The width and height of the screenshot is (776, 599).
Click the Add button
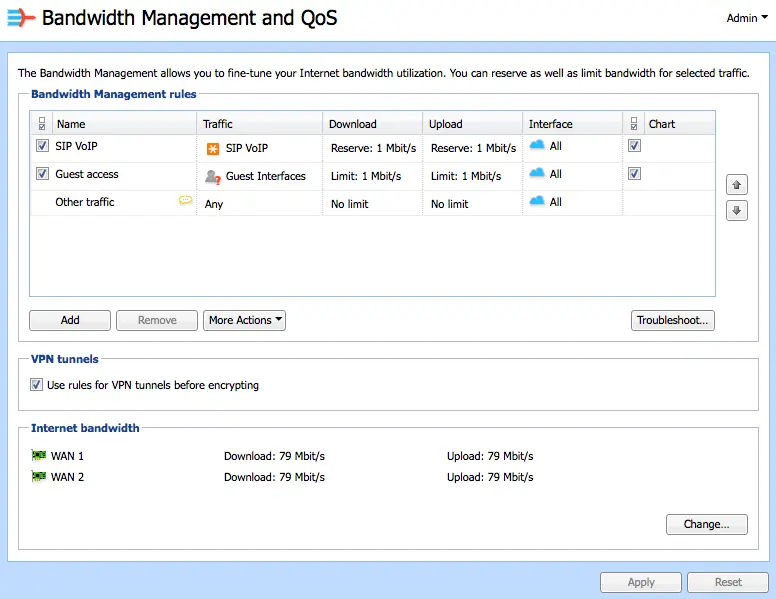pyautogui.click(x=70, y=320)
